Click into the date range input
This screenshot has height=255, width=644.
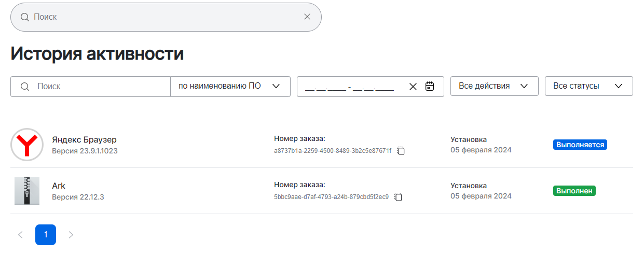(x=350, y=87)
